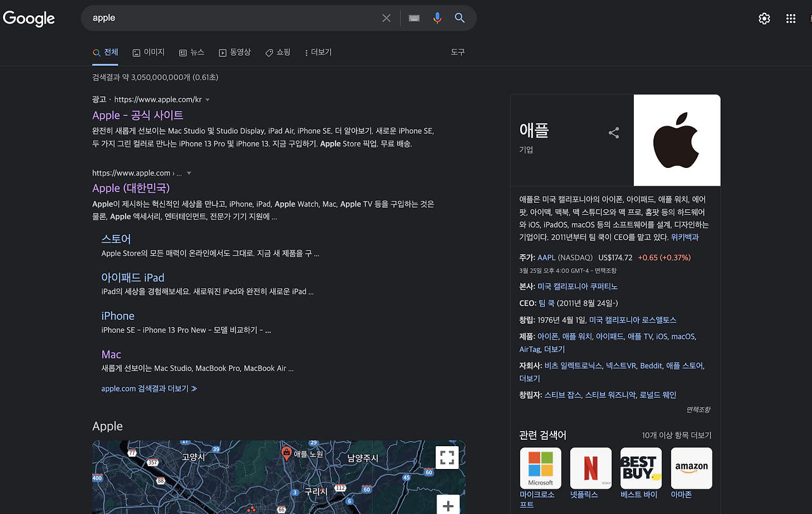812x514 pixels.
Task: Open the 면책조항 link below founders
Action: (x=698, y=409)
